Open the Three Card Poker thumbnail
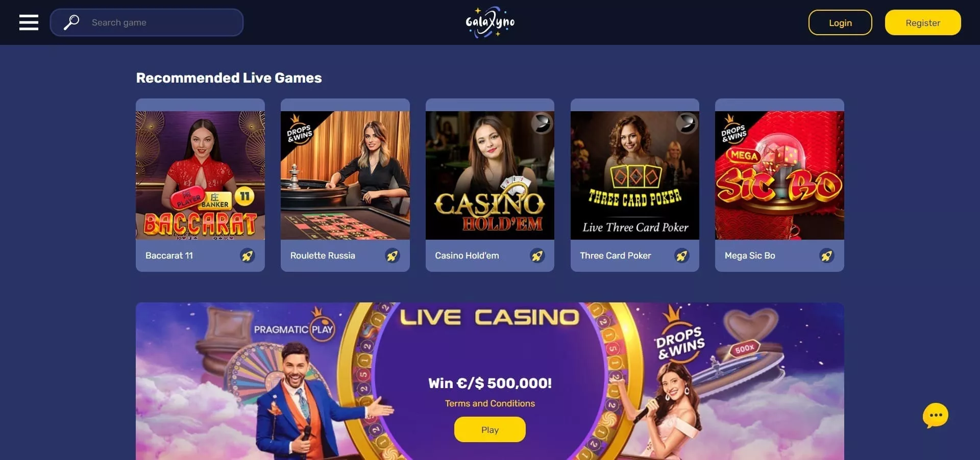Viewport: 980px width, 460px height. [635, 175]
